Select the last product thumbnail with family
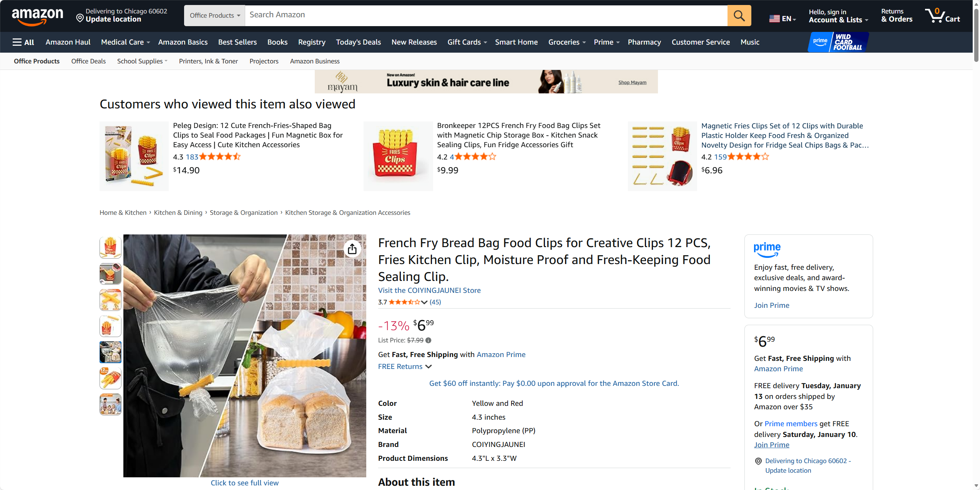This screenshot has height=490, width=980. point(110,404)
